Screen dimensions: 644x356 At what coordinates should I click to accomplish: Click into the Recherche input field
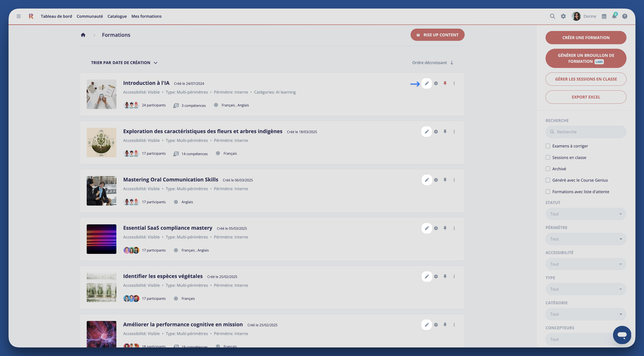pos(589,132)
